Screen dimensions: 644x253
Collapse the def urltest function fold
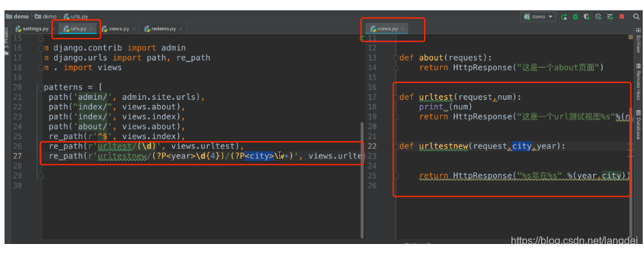396,97
